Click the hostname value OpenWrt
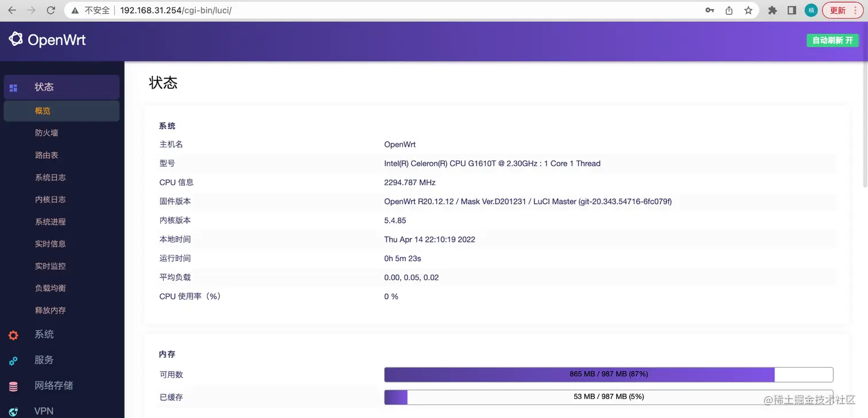 coord(400,144)
